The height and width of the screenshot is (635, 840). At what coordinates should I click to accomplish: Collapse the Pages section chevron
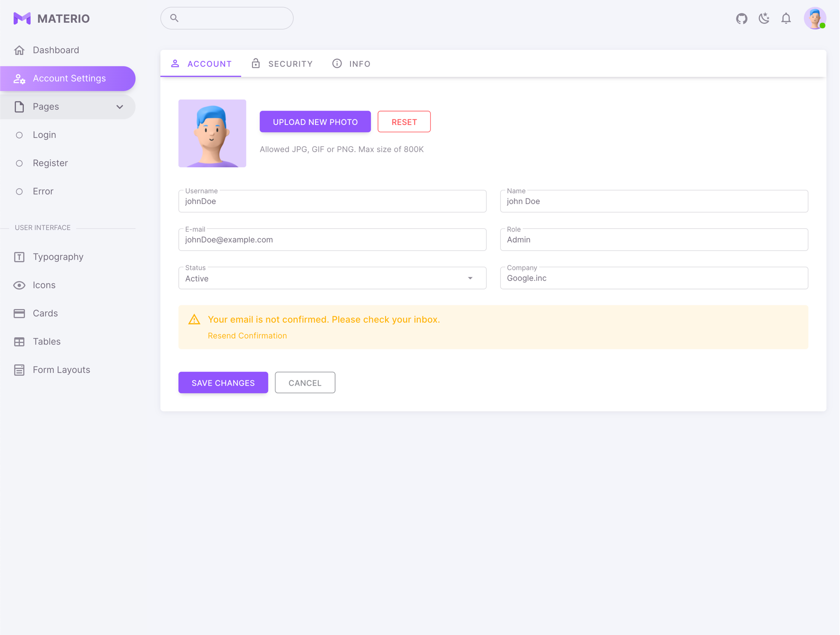120,107
